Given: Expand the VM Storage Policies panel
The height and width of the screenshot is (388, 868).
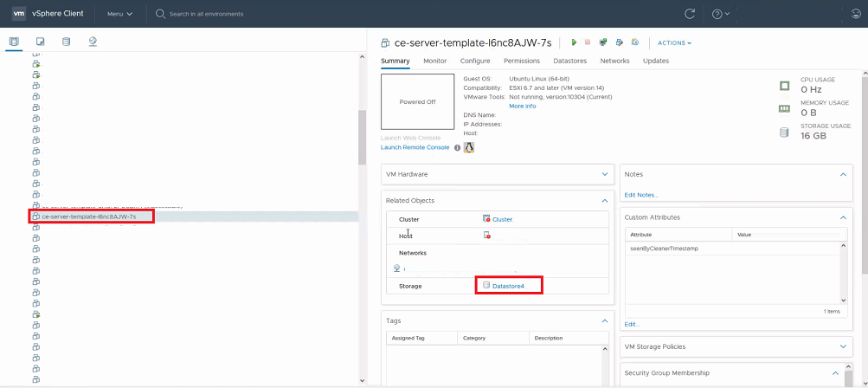Looking at the screenshot, I should click(843, 346).
